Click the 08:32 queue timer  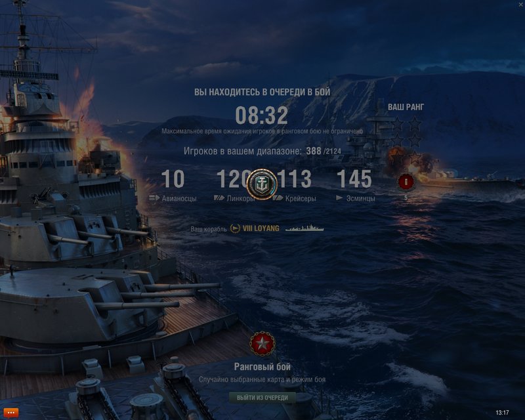[x=261, y=115]
